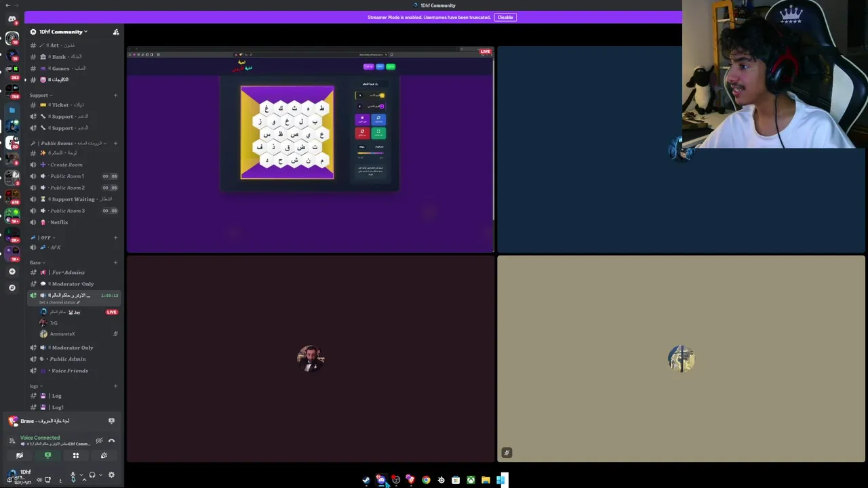The height and width of the screenshot is (488, 868).
Task: Select the LIVE badge beside user Jay
Action: tap(112, 312)
